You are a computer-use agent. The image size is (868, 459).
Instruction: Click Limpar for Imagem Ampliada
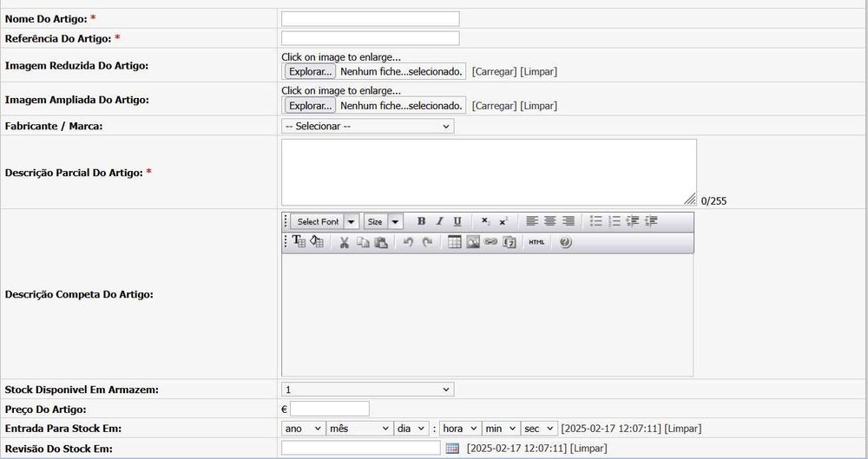[x=539, y=106]
